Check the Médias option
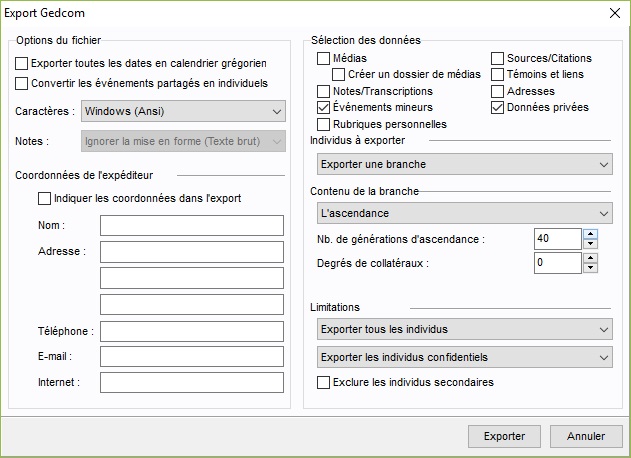The width and height of the screenshot is (631, 458). coord(324,58)
